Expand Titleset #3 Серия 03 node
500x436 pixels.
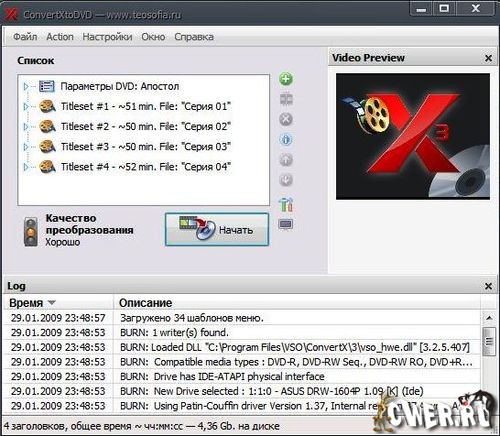(x=26, y=147)
